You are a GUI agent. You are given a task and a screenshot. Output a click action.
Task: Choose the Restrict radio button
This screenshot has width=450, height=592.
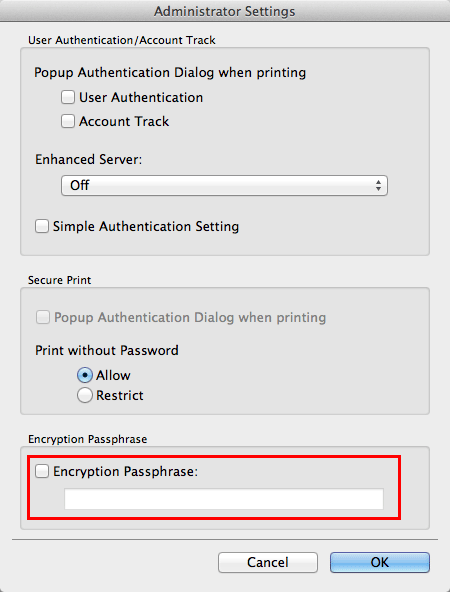pyautogui.click(x=85, y=395)
